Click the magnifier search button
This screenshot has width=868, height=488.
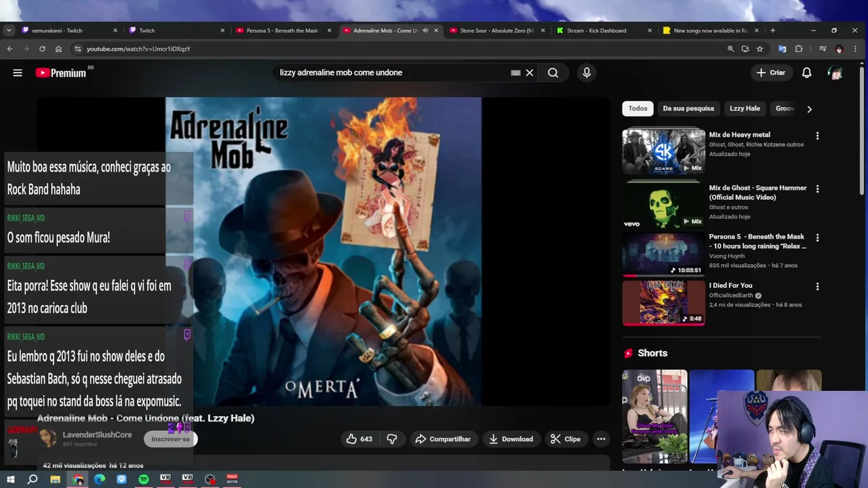[x=553, y=73]
